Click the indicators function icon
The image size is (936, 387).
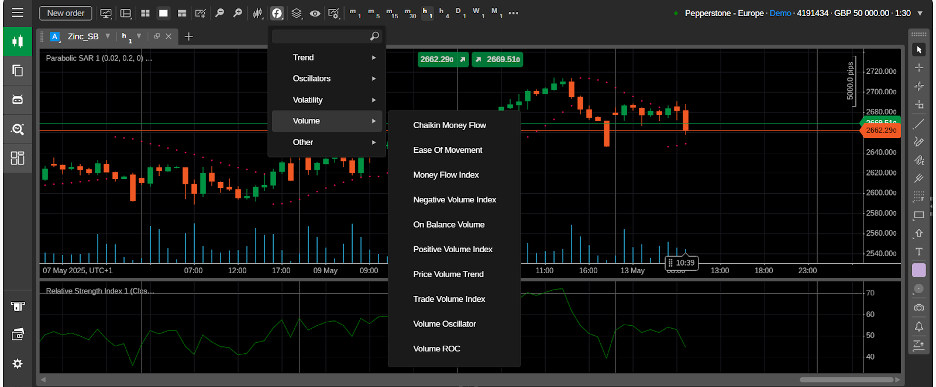(x=277, y=13)
